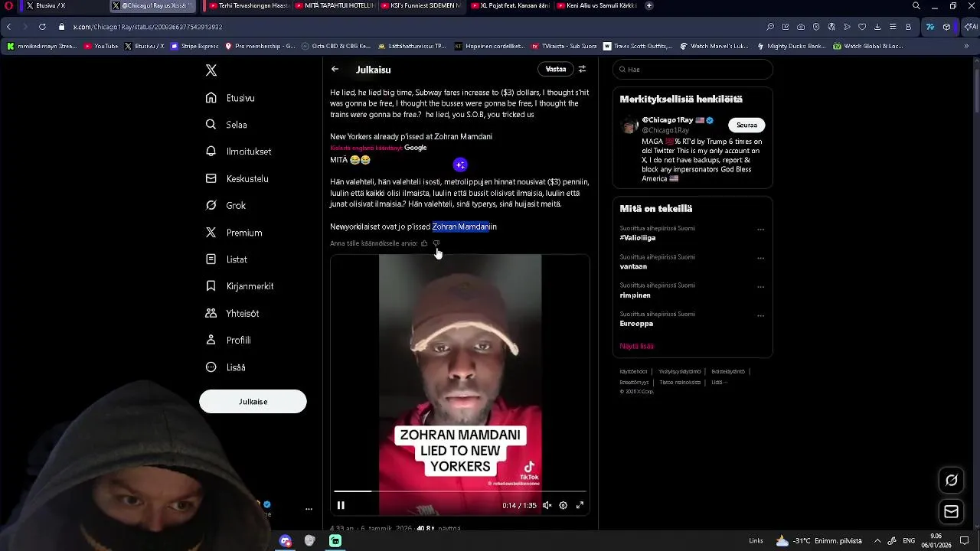The width and height of the screenshot is (980, 551).
Task: Click Seuraa follow button for @Chicago1Ray
Action: pos(746,125)
